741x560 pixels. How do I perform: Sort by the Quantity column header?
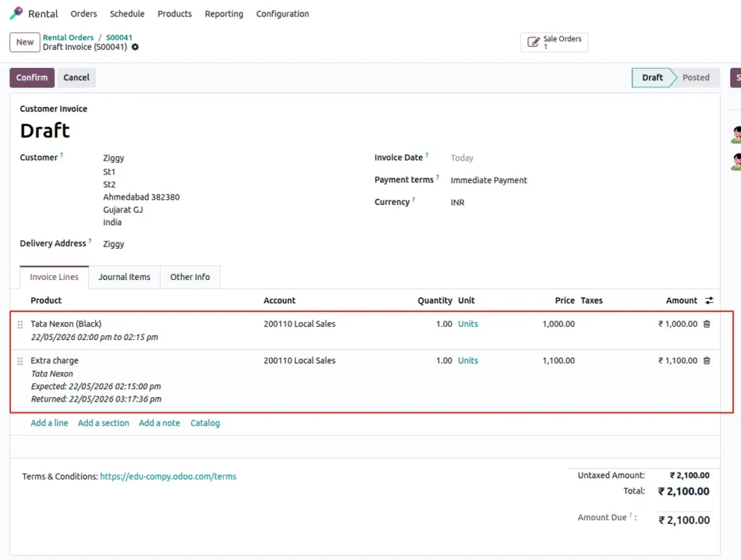click(x=435, y=300)
